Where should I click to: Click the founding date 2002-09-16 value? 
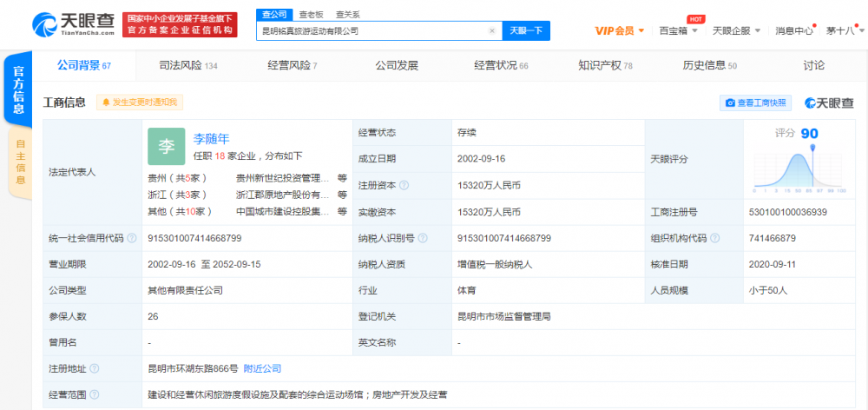point(481,159)
